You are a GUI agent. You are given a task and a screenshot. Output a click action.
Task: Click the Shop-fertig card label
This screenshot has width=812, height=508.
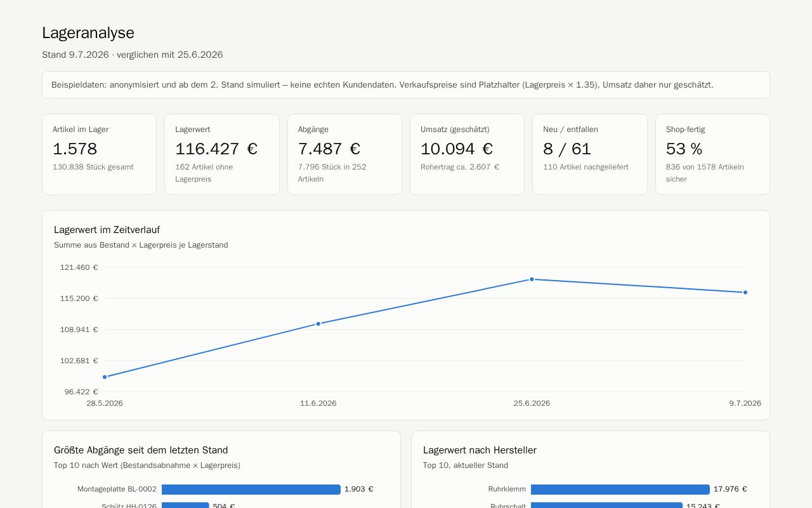(686, 130)
